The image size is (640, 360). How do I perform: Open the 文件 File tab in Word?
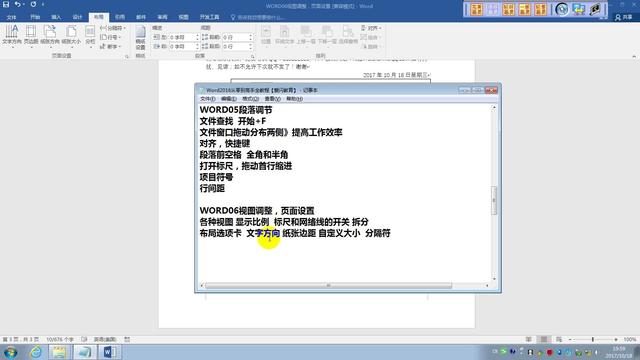(x=11, y=17)
